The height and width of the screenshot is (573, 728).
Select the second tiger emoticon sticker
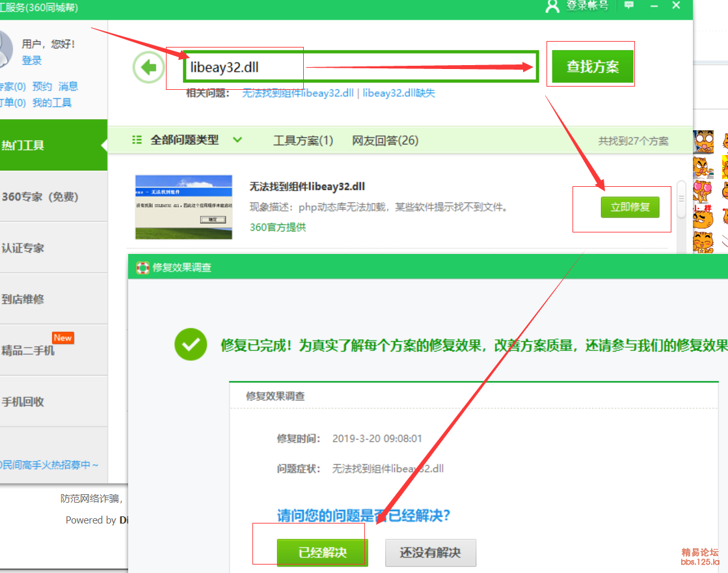click(703, 167)
